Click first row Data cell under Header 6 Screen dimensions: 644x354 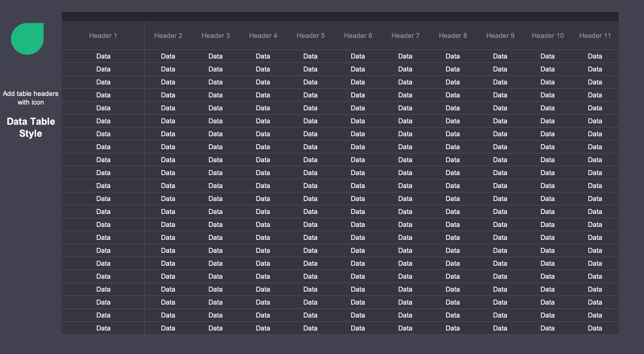point(358,56)
